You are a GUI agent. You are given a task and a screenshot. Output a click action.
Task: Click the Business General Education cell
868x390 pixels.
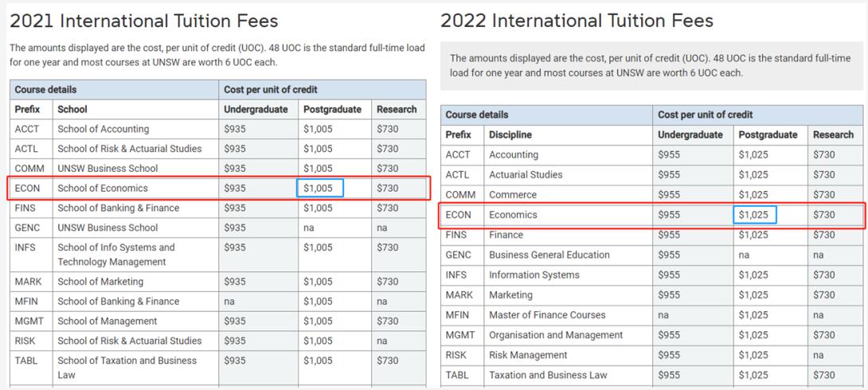click(x=549, y=255)
